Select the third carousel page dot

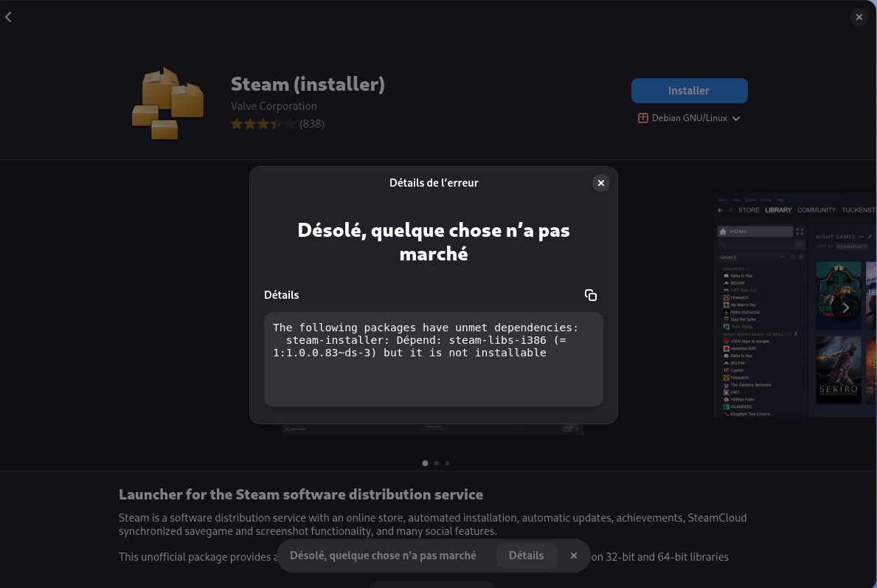pos(447,463)
